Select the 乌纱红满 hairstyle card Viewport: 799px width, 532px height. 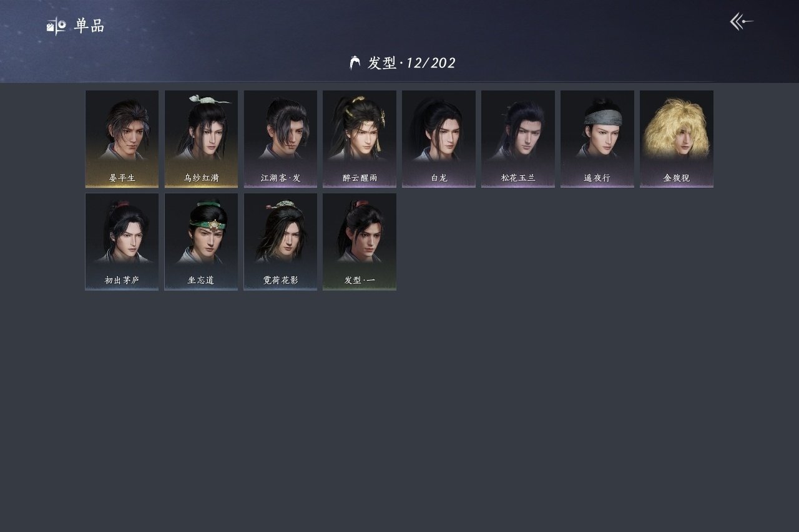click(201, 139)
